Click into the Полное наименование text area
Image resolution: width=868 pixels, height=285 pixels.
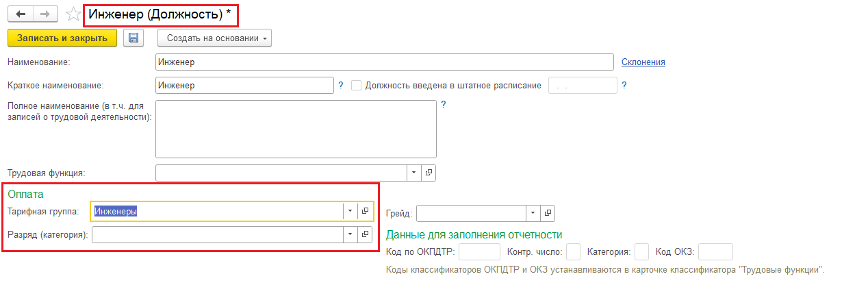click(296, 129)
